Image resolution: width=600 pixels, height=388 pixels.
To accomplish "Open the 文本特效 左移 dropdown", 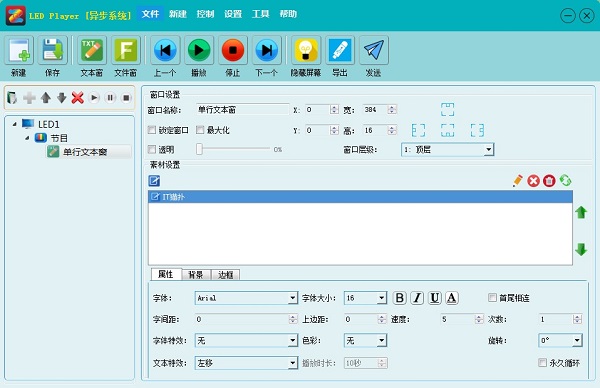I will (246, 363).
